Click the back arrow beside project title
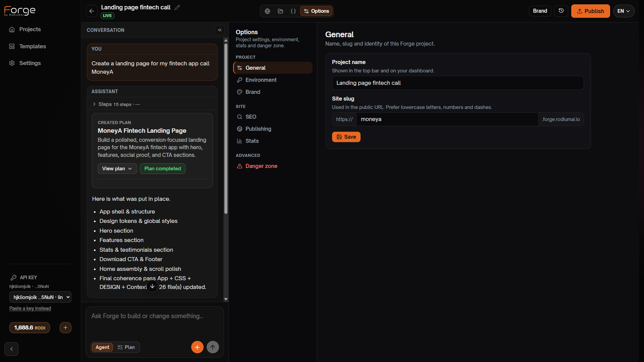The image size is (644, 362). (x=92, y=11)
